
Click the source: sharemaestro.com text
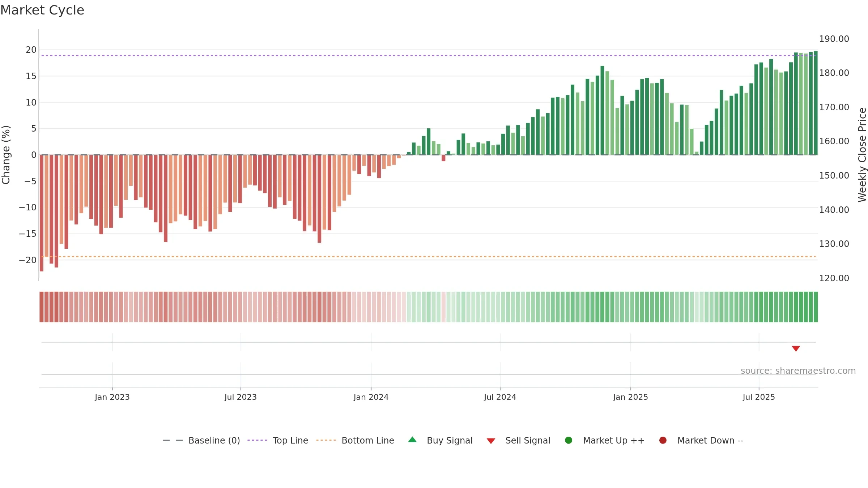pos(798,371)
